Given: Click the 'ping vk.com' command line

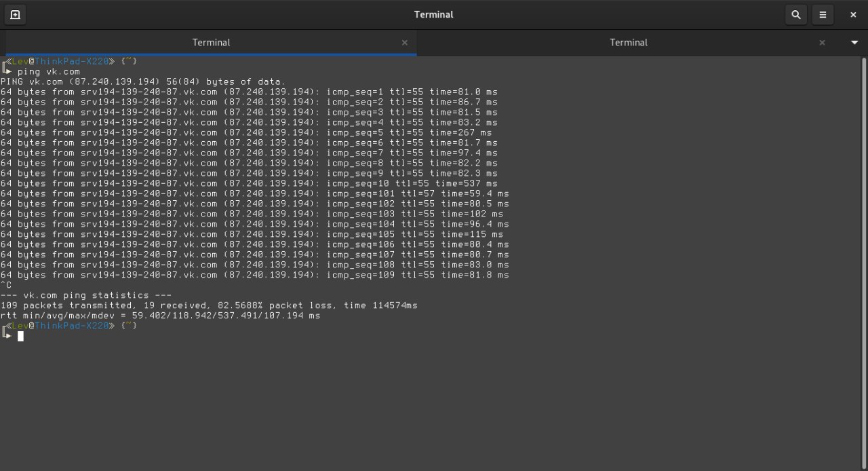Looking at the screenshot, I should pyautogui.click(x=49, y=71).
